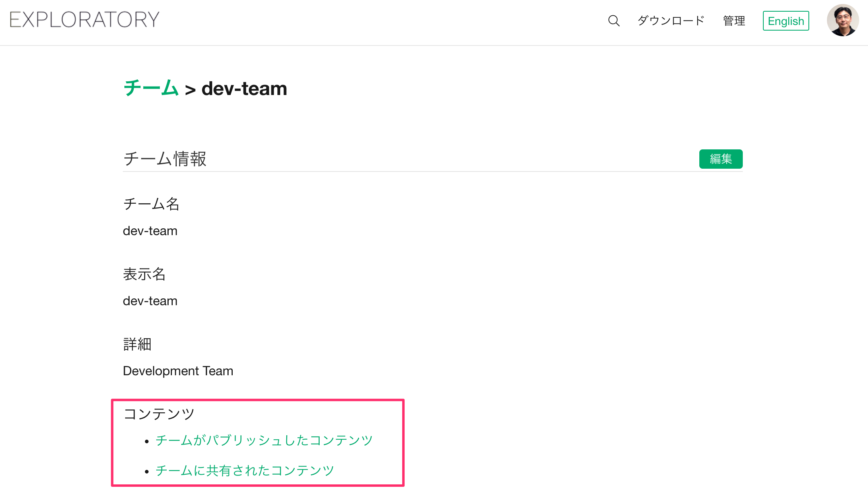Click the search magnifier icon
Screen dimensions: 868x492
[x=614, y=21]
